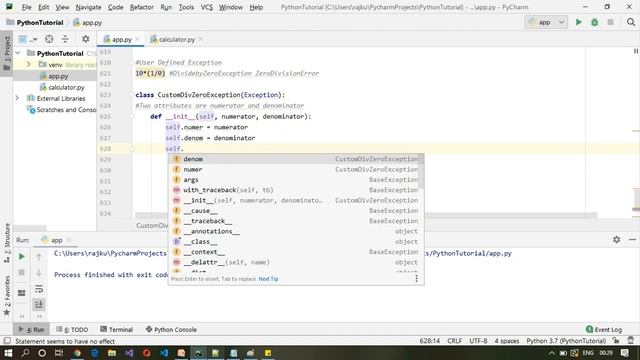
Task: Open the Tools menu
Action: (186, 7)
